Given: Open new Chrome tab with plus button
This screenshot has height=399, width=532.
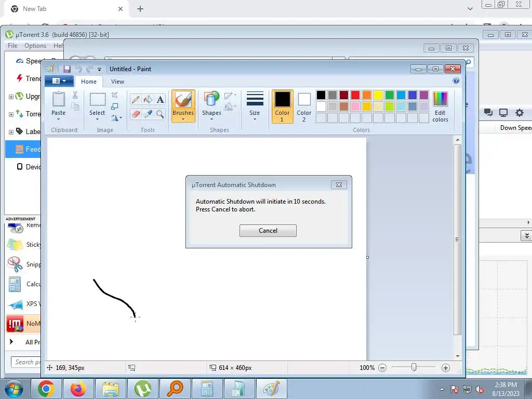Looking at the screenshot, I should [140, 9].
